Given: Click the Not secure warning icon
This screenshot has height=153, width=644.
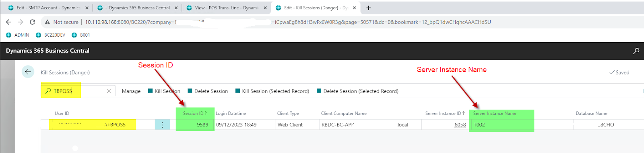Looking at the screenshot, I should click(x=47, y=22).
